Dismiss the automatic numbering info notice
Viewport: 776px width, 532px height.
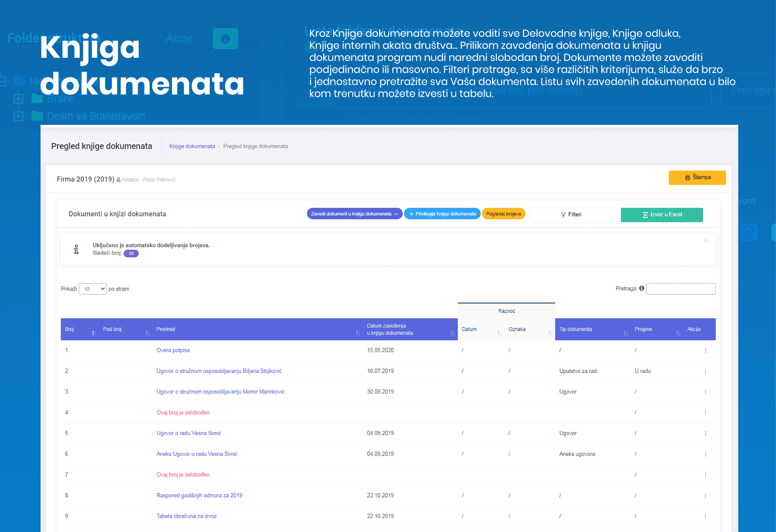706,241
